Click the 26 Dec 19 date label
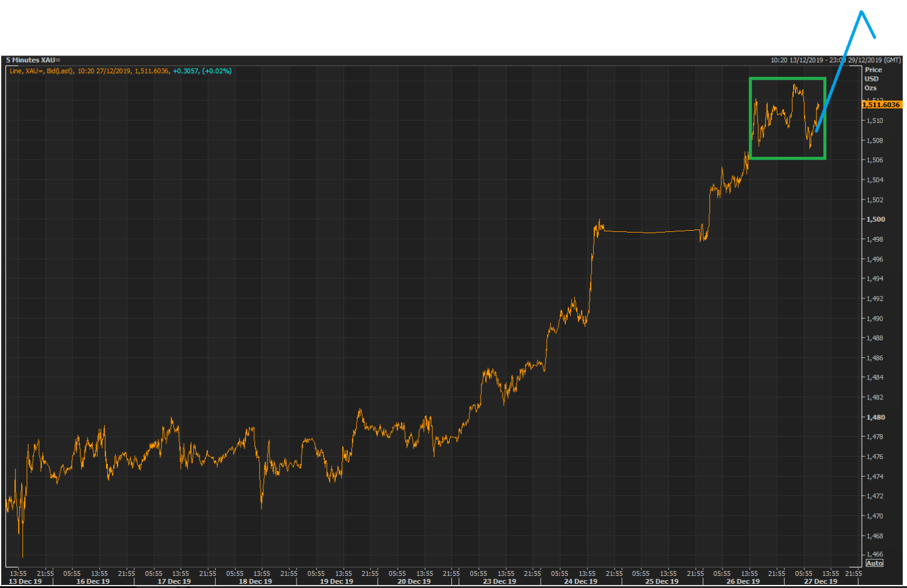The image size is (907, 588). tap(742, 581)
